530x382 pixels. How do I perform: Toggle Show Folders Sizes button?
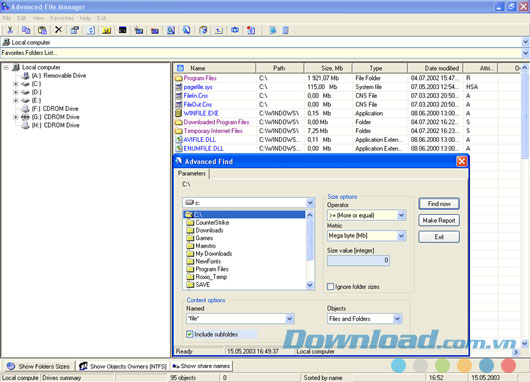38,366
